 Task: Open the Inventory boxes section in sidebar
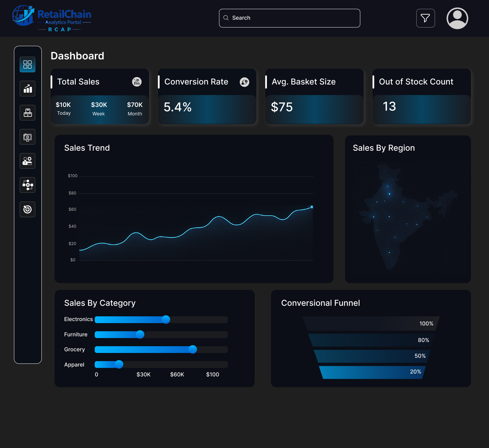[x=27, y=113]
